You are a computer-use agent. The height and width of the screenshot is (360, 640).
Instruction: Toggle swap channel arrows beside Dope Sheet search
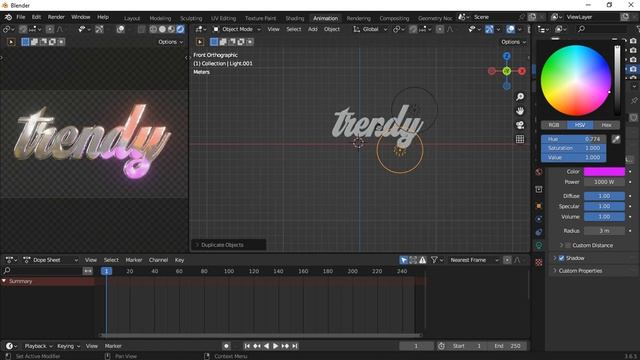pos(88,271)
